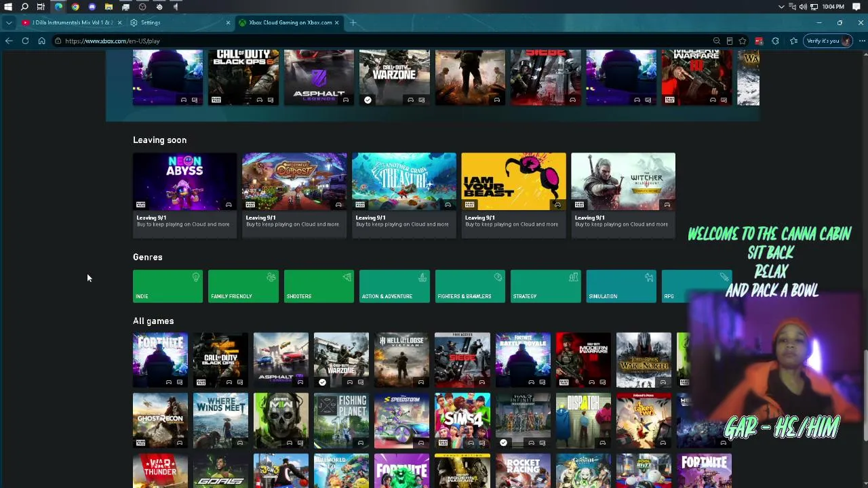Open Disney Speedstorm game tile
Viewport: 868px width, 488px height.
pyautogui.click(x=401, y=420)
